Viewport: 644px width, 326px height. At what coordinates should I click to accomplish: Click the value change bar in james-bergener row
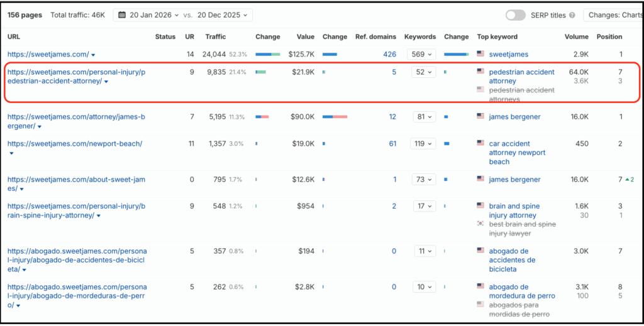[335, 117]
